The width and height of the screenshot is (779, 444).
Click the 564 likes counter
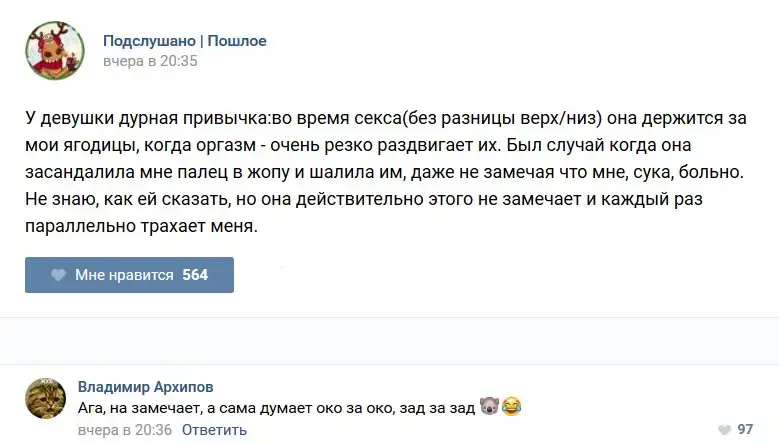pos(195,275)
